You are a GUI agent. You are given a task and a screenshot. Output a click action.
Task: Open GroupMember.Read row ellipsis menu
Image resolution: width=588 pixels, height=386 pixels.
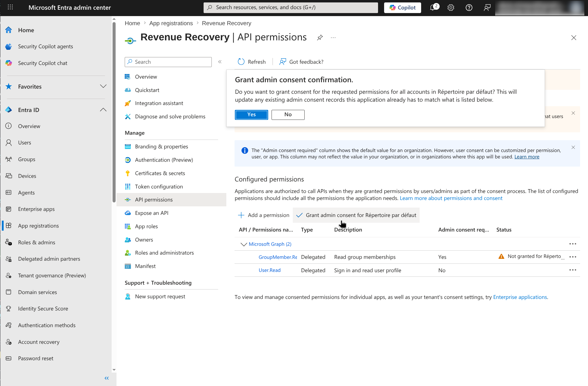coord(573,257)
